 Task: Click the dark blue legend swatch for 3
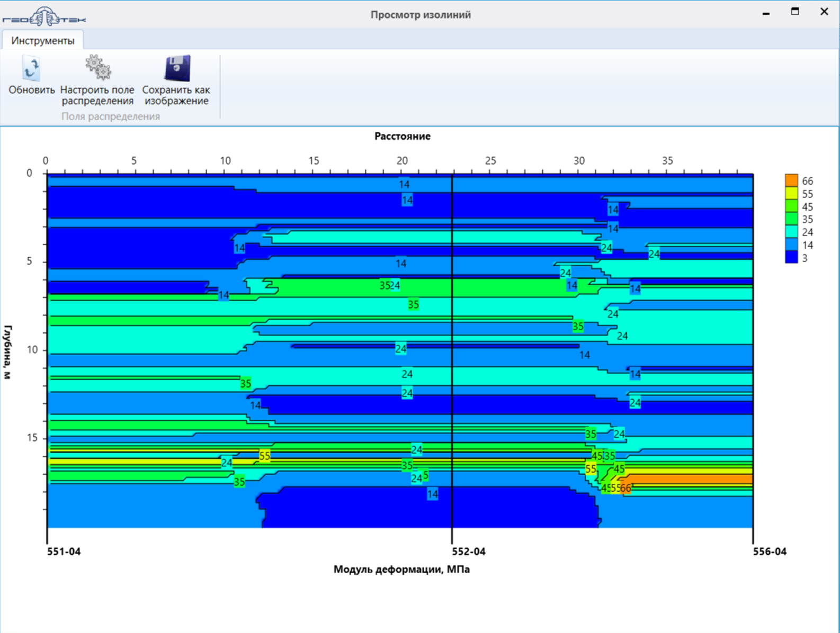pyautogui.click(x=791, y=257)
